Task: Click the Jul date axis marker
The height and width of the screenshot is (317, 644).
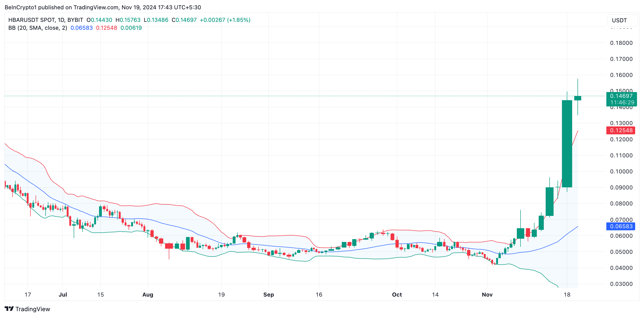Action: point(63,294)
